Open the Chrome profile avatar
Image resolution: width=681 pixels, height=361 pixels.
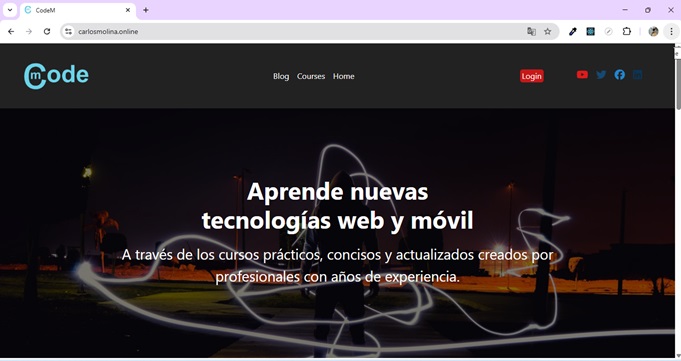pos(653,31)
